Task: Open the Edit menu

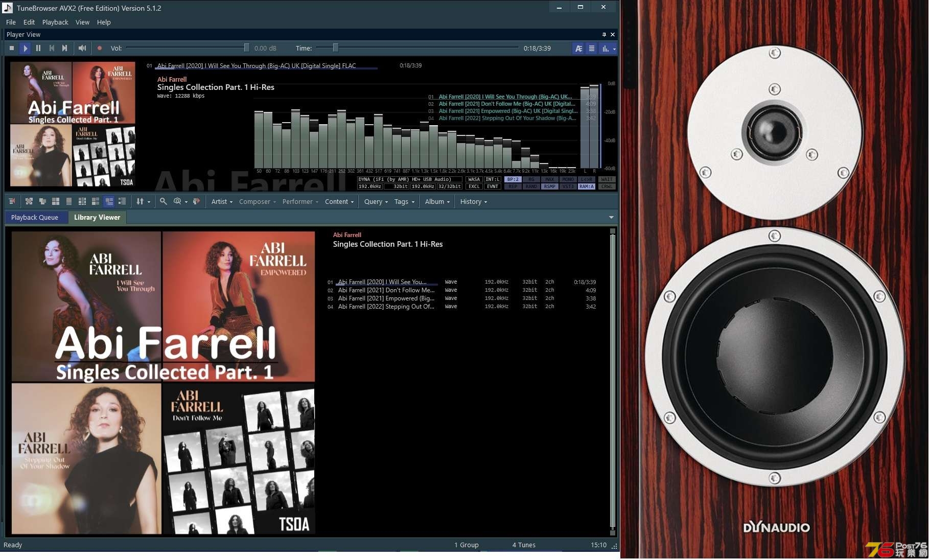Action: (x=29, y=22)
